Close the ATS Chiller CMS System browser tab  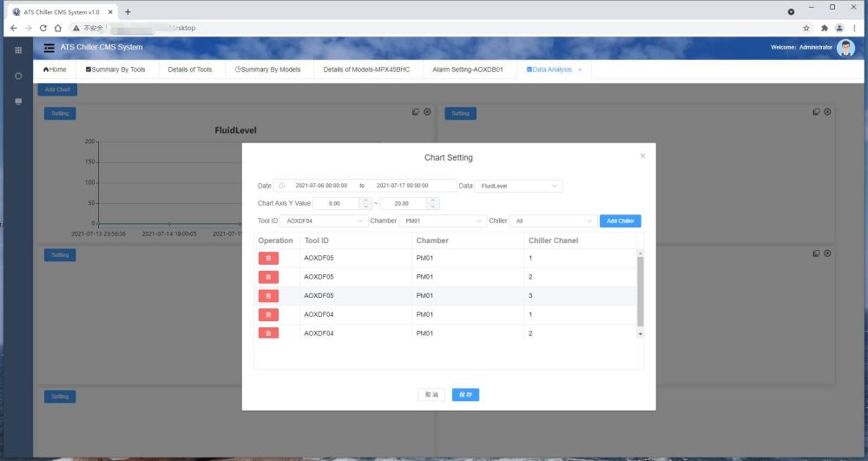coord(110,11)
